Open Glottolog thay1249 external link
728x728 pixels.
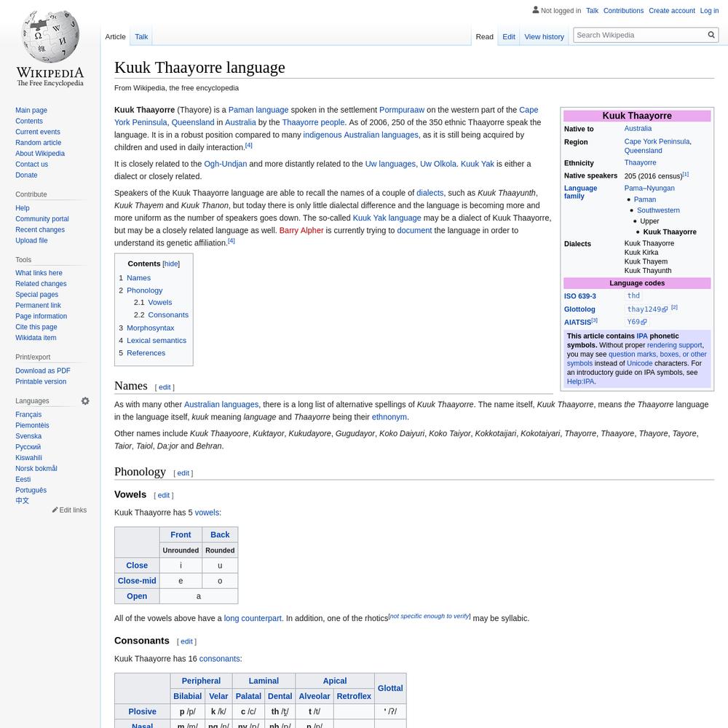click(x=647, y=309)
